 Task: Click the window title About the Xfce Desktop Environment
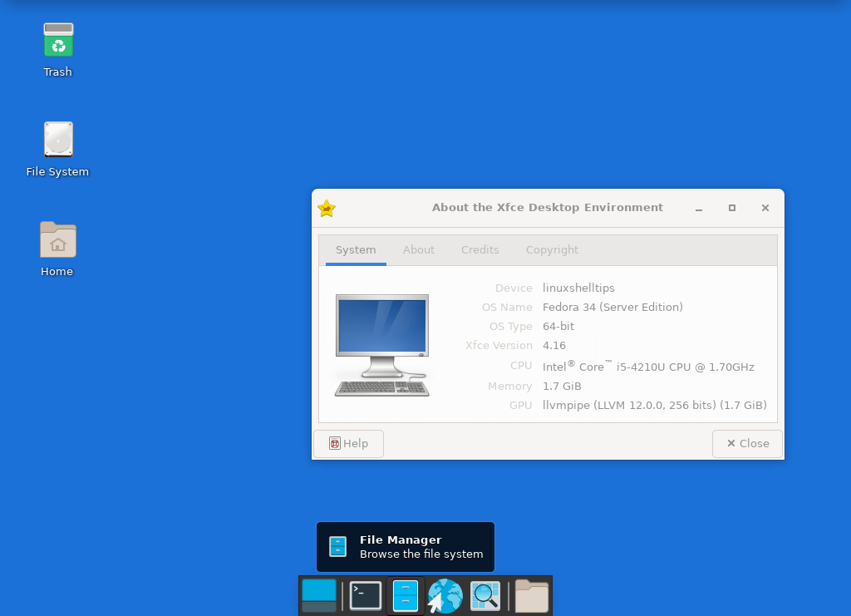548,207
